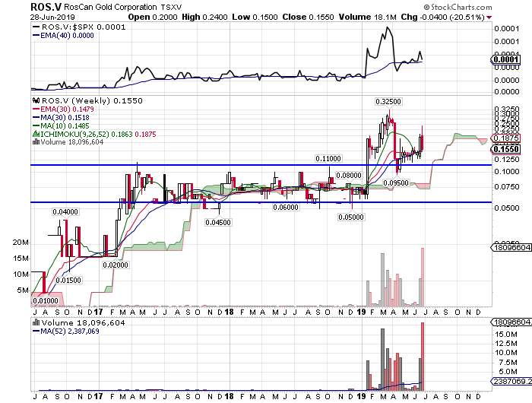Viewport: 532px width, 403px height.
Task: Click the 0.1250 price axis label
Action: point(507,159)
